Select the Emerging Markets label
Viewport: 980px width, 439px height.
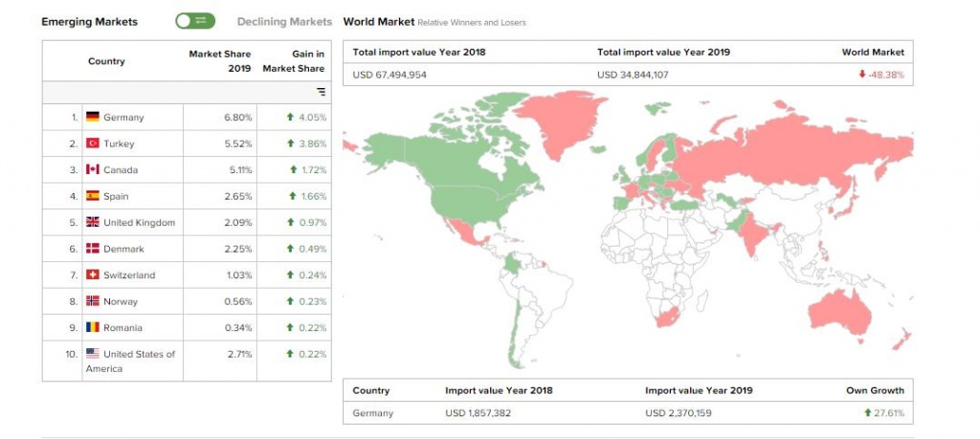coord(89,21)
